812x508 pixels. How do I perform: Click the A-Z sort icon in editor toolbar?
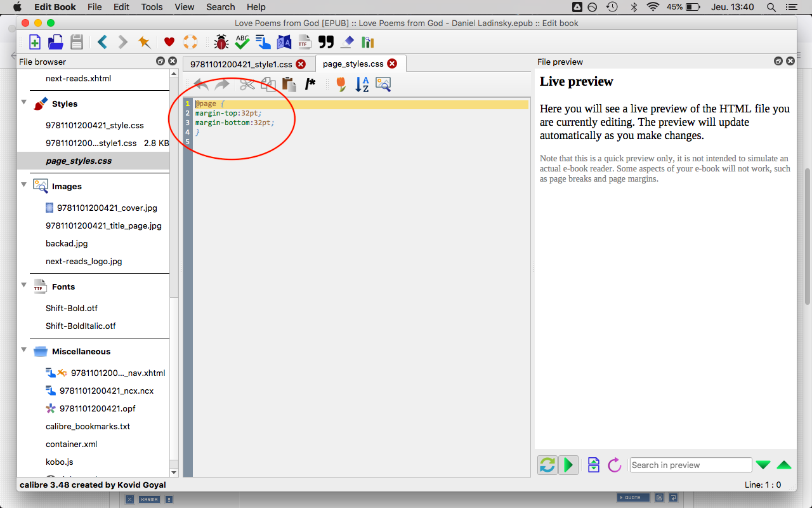point(362,84)
